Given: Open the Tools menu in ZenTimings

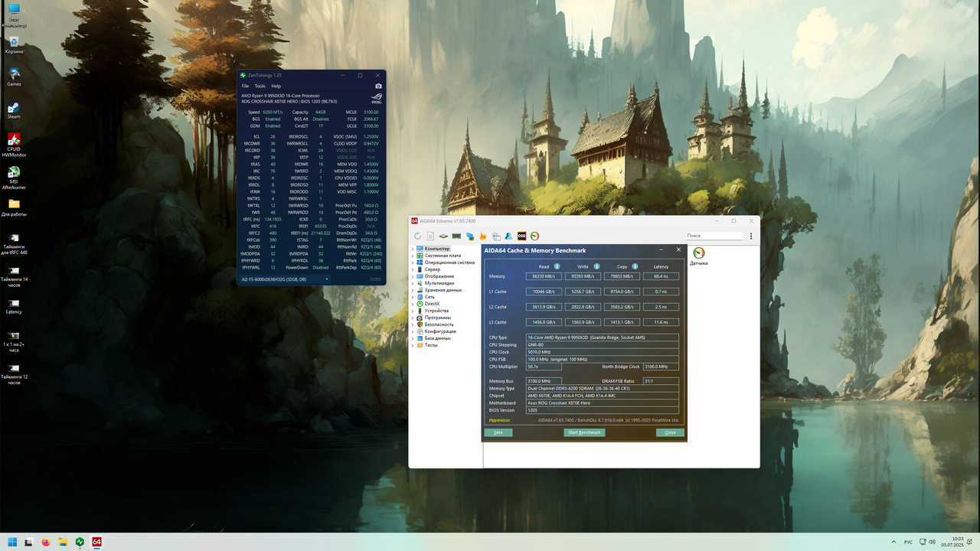Looking at the screenshot, I should [260, 86].
